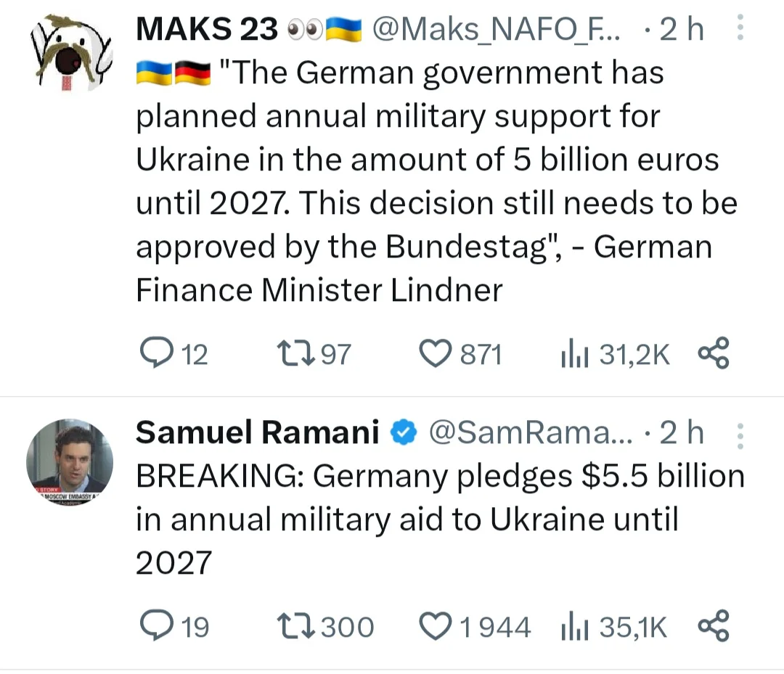Share MAKS 23's tweet
Viewport: 784px width, 674px height.
point(712,354)
